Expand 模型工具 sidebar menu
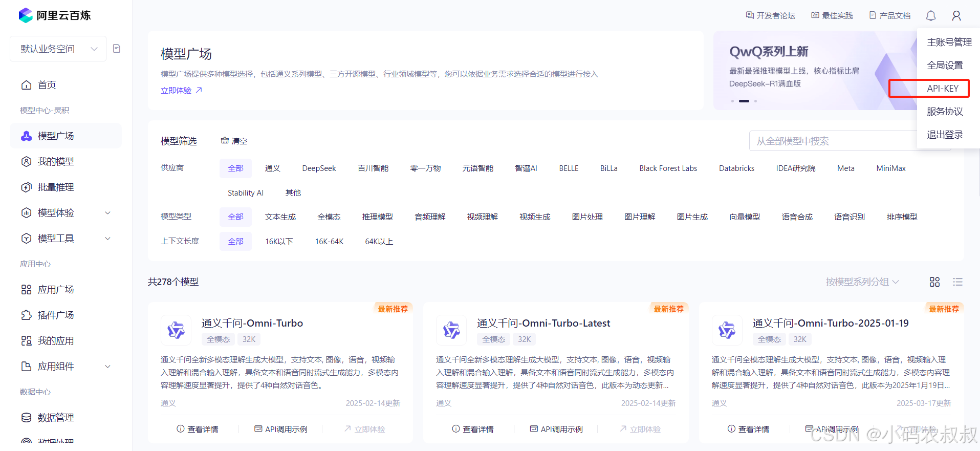 coord(66,238)
